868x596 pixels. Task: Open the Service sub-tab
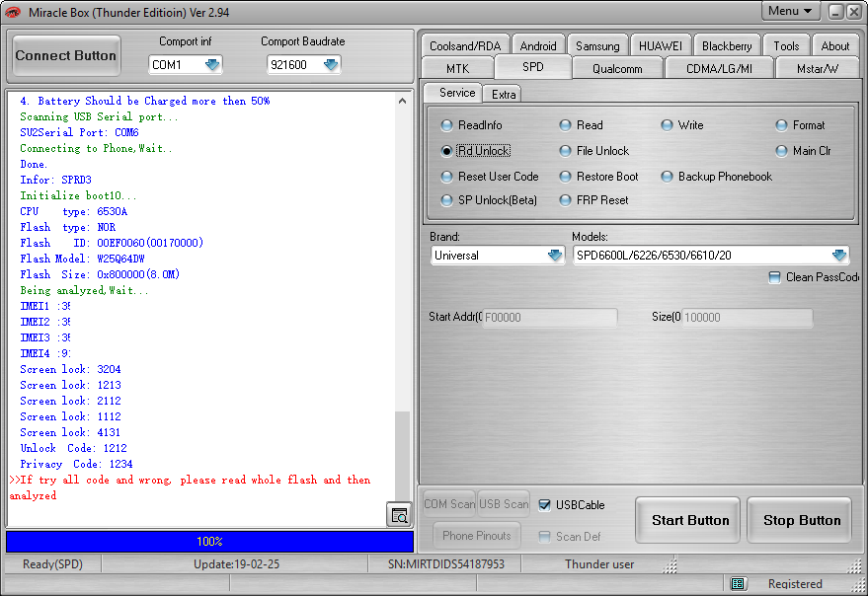pos(453,93)
